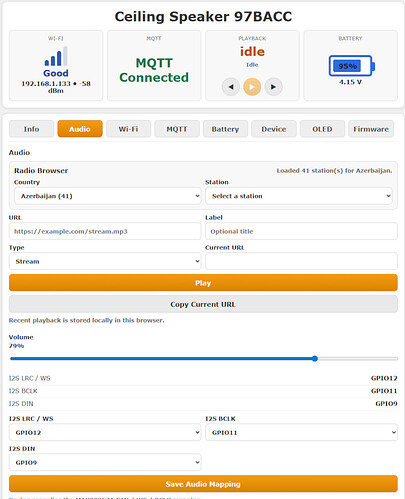Click the Volume slider handle
The width and height of the screenshot is (405, 499).
(315, 359)
